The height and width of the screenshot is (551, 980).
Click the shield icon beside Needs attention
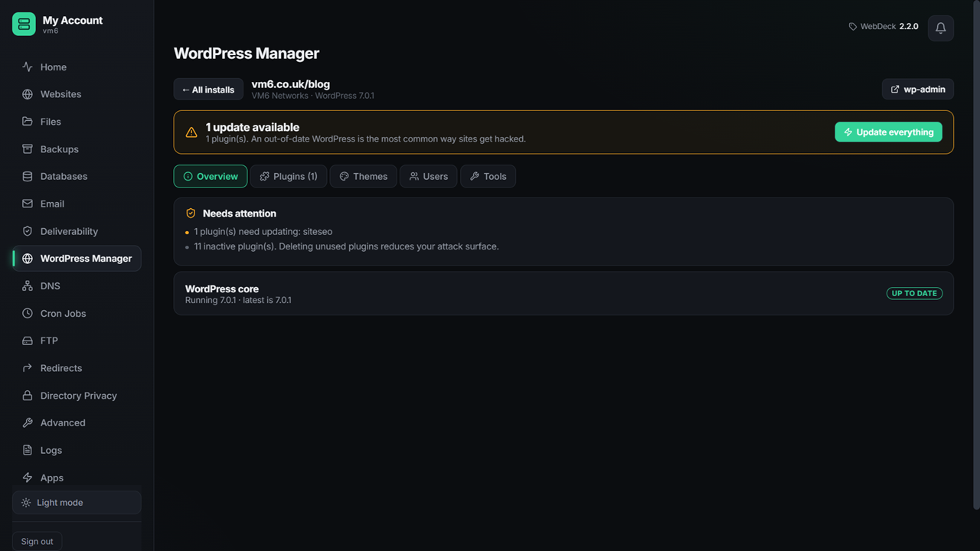[191, 214]
